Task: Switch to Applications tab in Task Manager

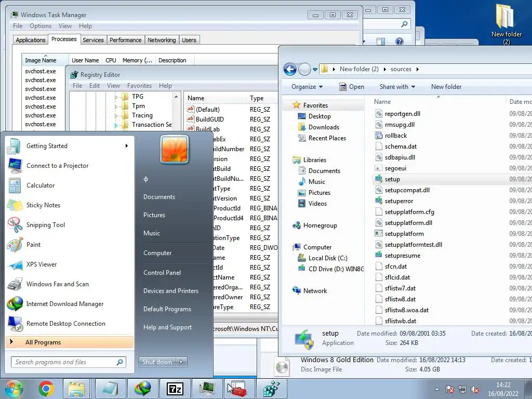Action: click(31, 40)
